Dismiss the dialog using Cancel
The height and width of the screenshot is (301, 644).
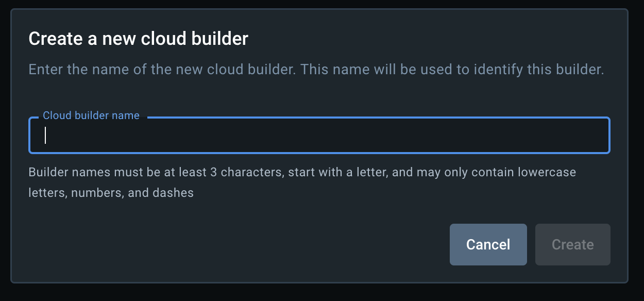coord(488,244)
